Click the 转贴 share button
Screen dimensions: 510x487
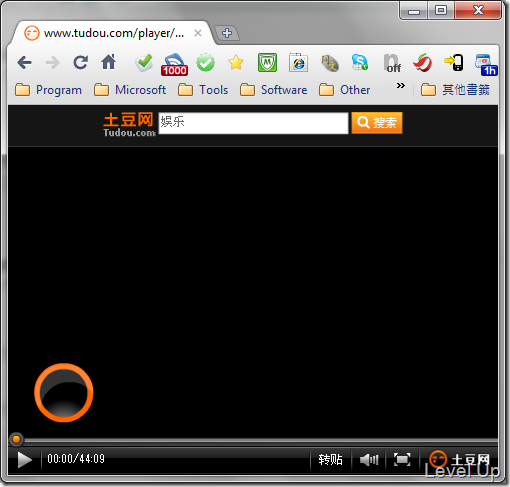(x=330, y=459)
